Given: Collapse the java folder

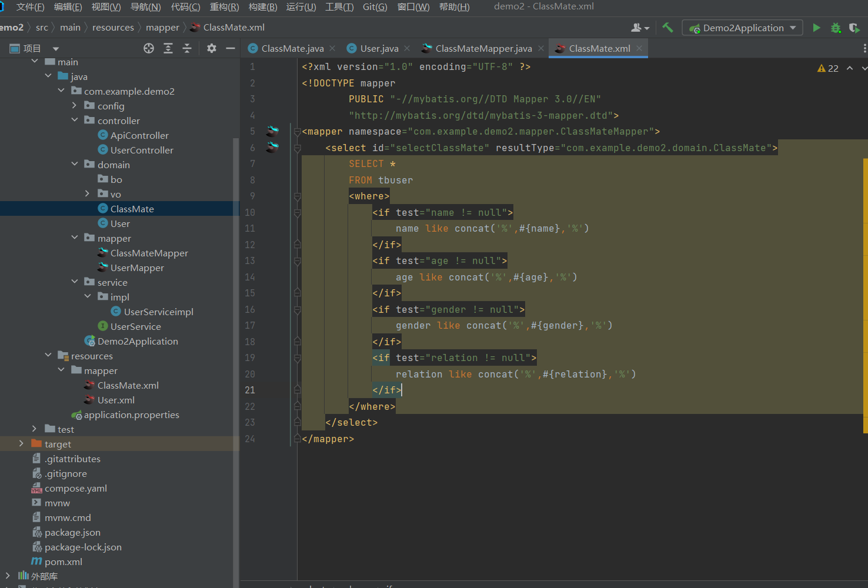Looking at the screenshot, I should pyautogui.click(x=48, y=76).
